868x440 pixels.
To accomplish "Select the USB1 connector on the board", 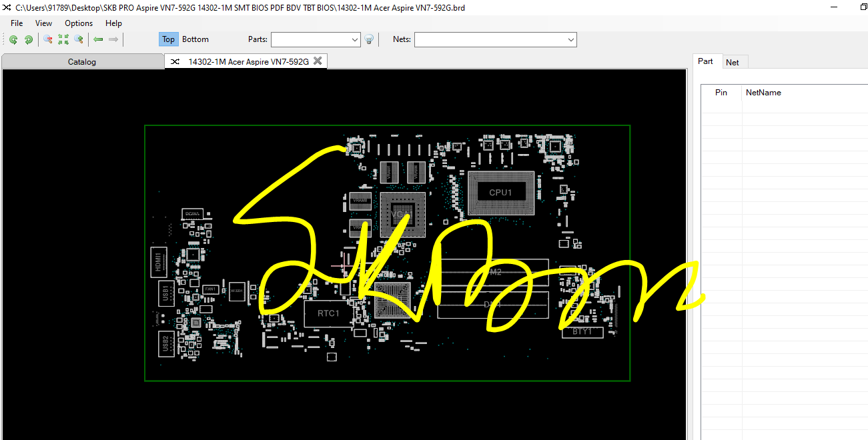I will point(165,293).
